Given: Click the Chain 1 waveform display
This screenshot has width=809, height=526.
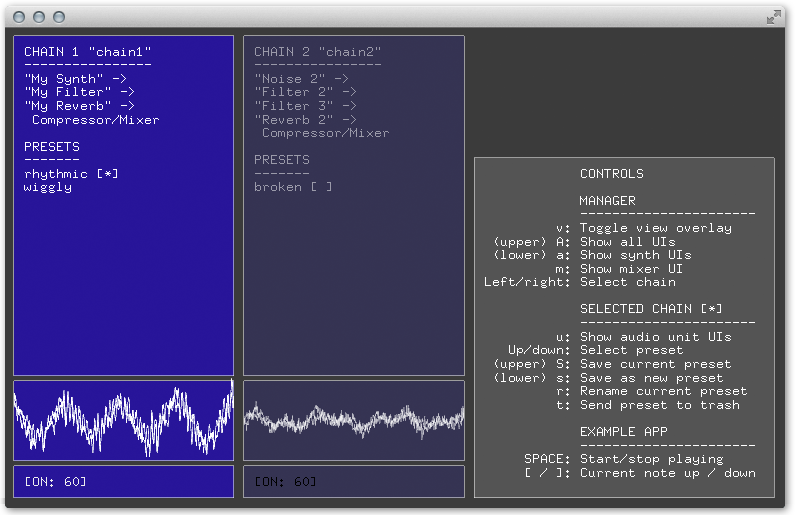Looking at the screenshot, I should (123, 420).
